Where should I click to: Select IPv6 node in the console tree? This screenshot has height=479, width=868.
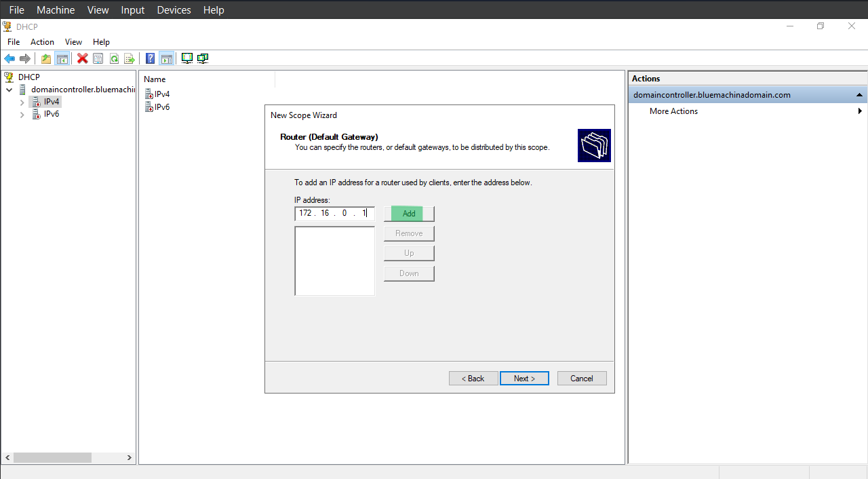pos(52,114)
